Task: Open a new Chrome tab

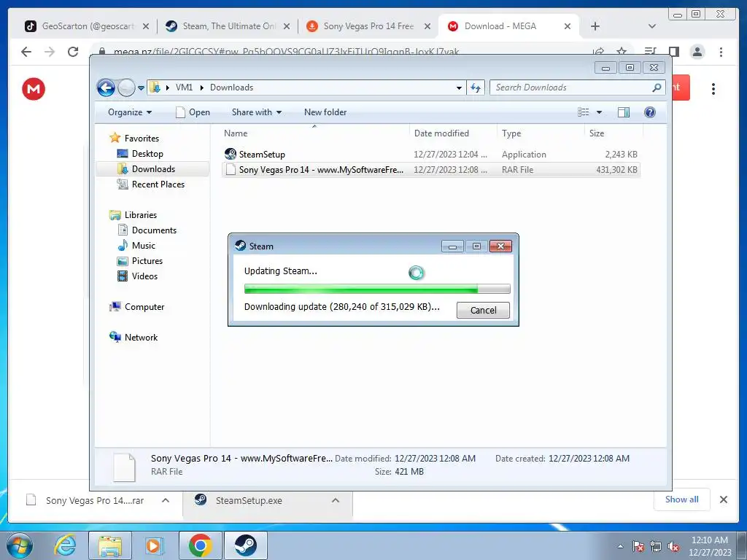Action: click(595, 26)
